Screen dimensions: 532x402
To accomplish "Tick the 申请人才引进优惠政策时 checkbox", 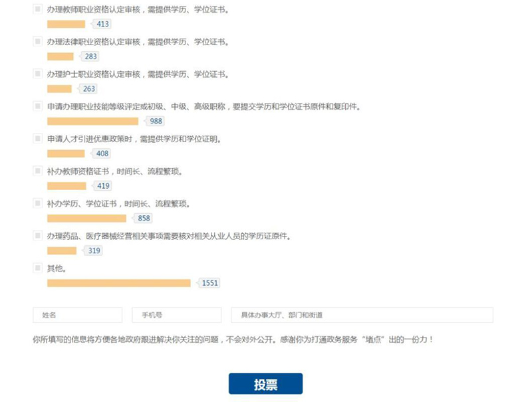I will pos(38,138).
